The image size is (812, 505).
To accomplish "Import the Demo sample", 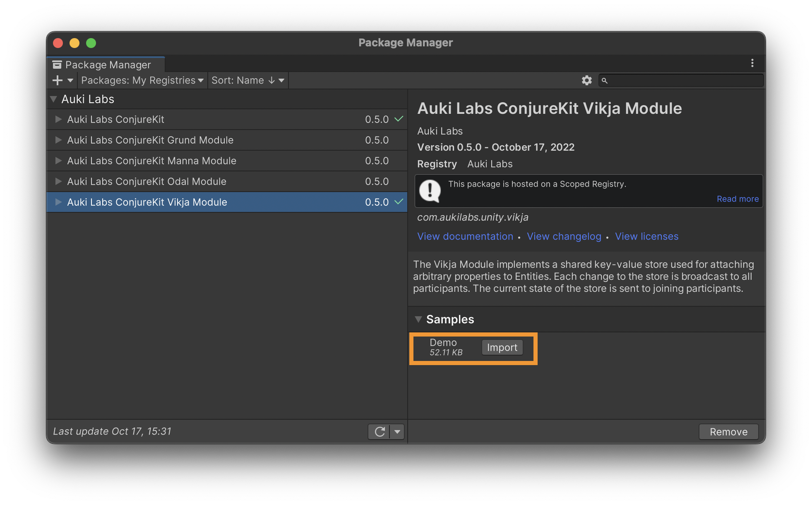I will 502,347.
